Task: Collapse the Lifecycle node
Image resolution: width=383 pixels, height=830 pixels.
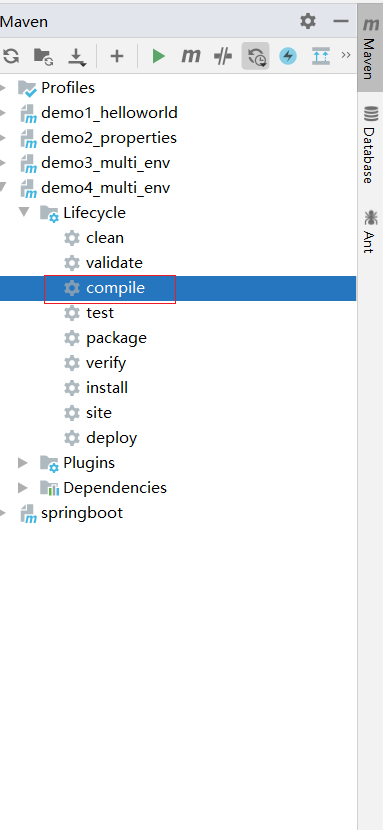Action: 23,213
